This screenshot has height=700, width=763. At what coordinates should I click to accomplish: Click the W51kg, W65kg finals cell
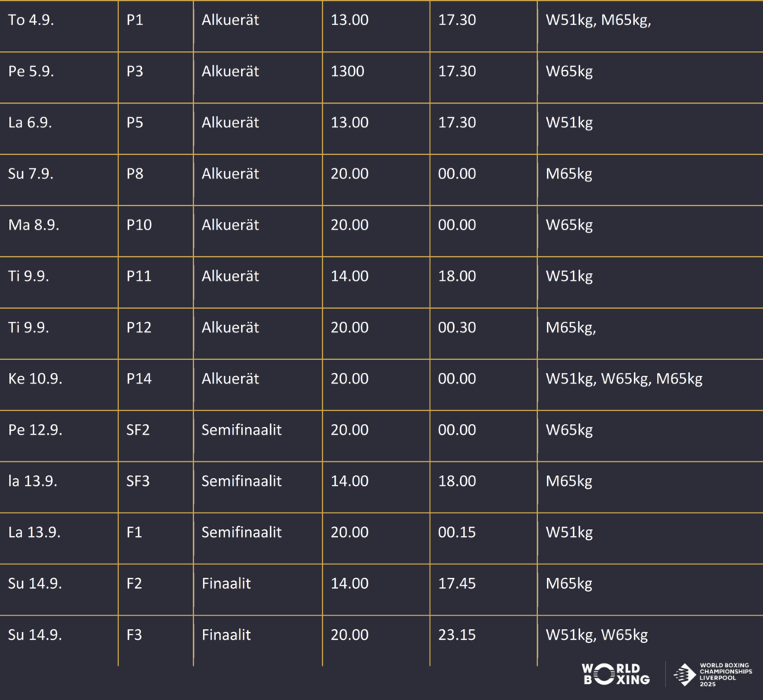coord(651,641)
